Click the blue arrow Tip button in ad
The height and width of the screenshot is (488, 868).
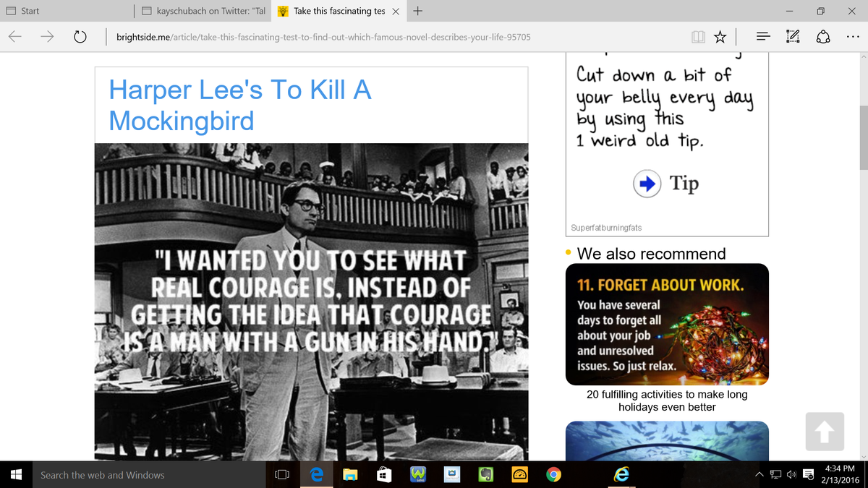point(646,184)
